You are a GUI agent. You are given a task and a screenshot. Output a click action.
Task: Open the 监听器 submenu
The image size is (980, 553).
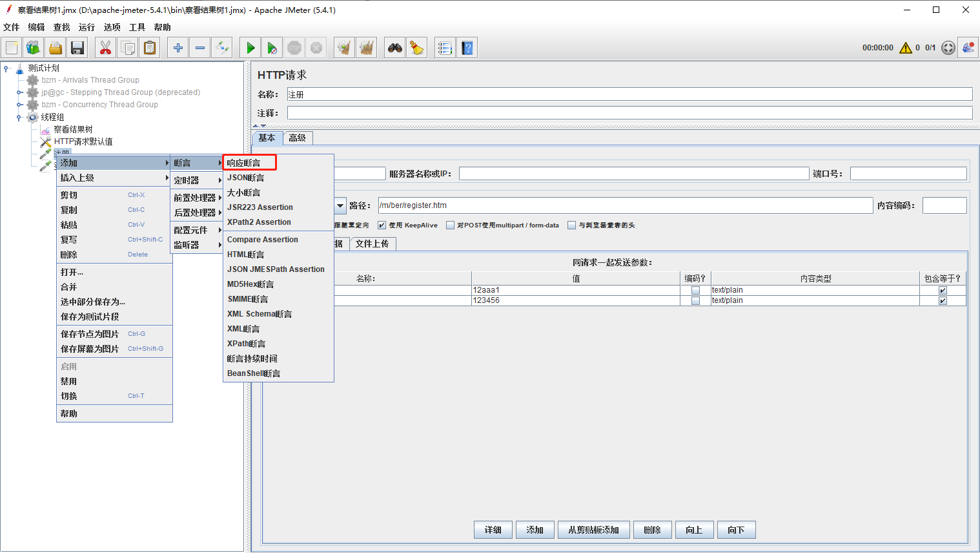pyautogui.click(x=197, y=245)
